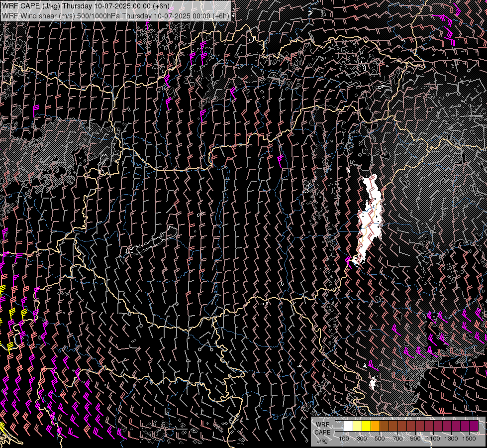Viewport: 487px width, 448px height.
Task: Click the legend value 300
Action: pyautogui.click(x=362, y=439)
